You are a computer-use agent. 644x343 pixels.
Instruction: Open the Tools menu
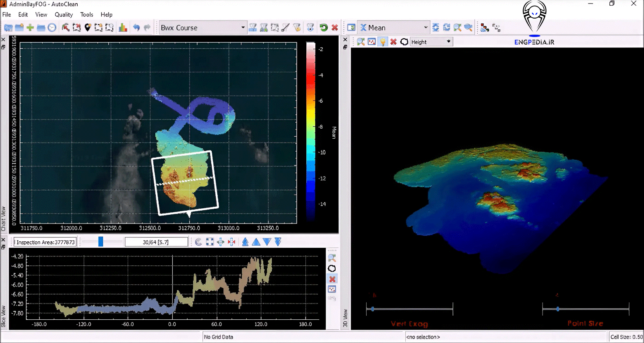click(87, 14)
